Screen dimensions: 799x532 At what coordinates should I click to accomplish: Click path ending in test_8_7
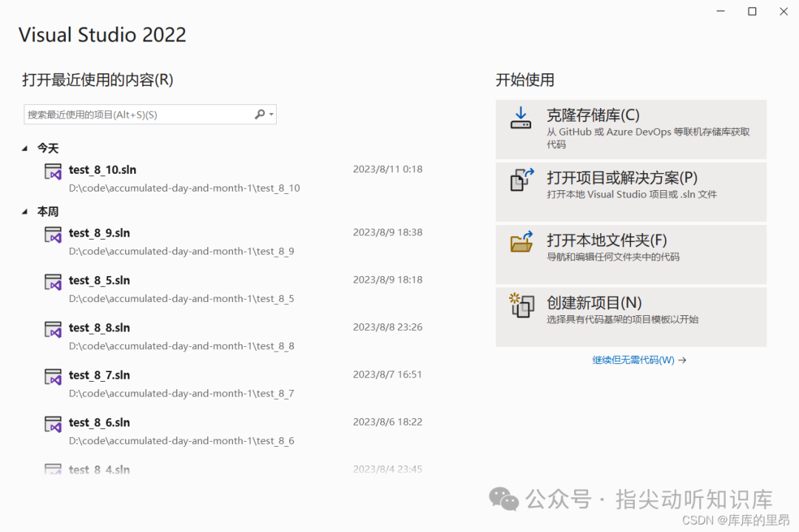(x=181, y=394)
